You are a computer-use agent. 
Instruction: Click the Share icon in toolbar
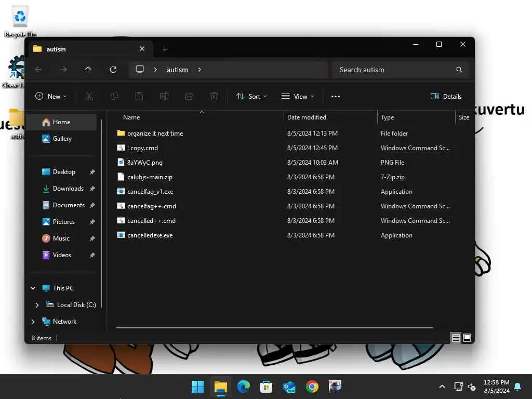(x=189, y=96)
